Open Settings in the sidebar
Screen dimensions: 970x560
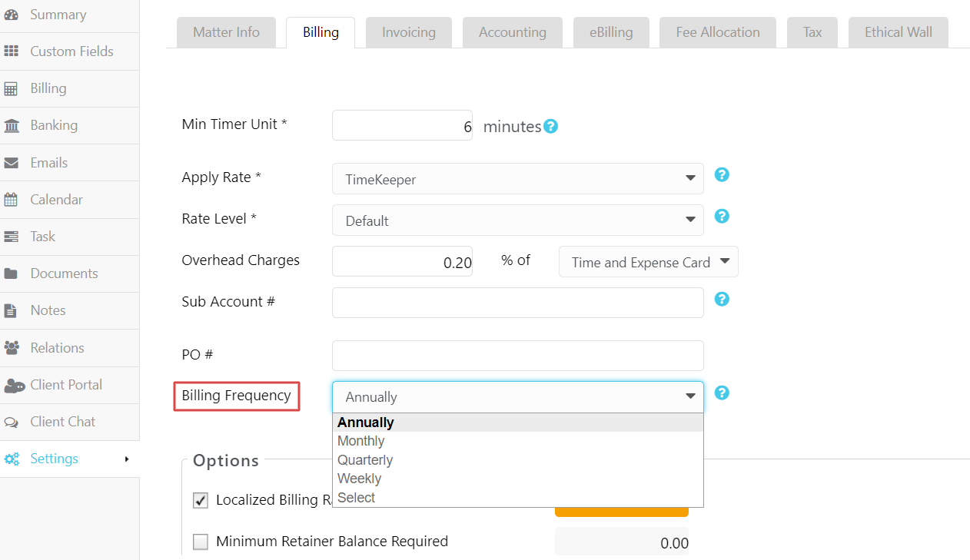[x=54, y=459]
